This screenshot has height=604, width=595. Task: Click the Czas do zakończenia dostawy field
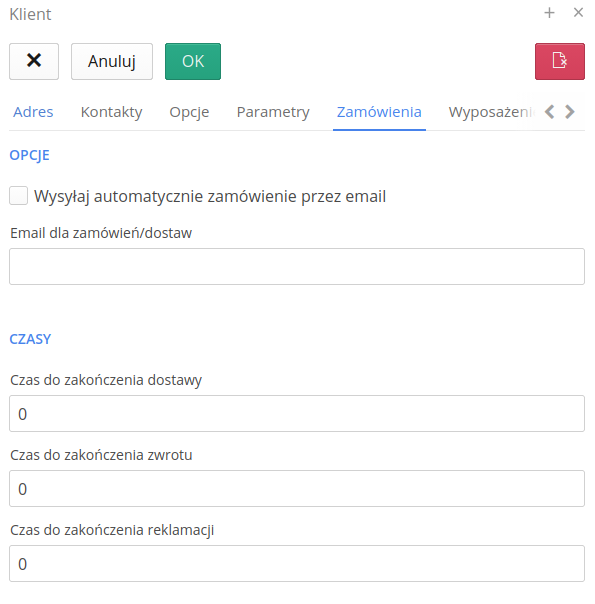click(297, 413)
